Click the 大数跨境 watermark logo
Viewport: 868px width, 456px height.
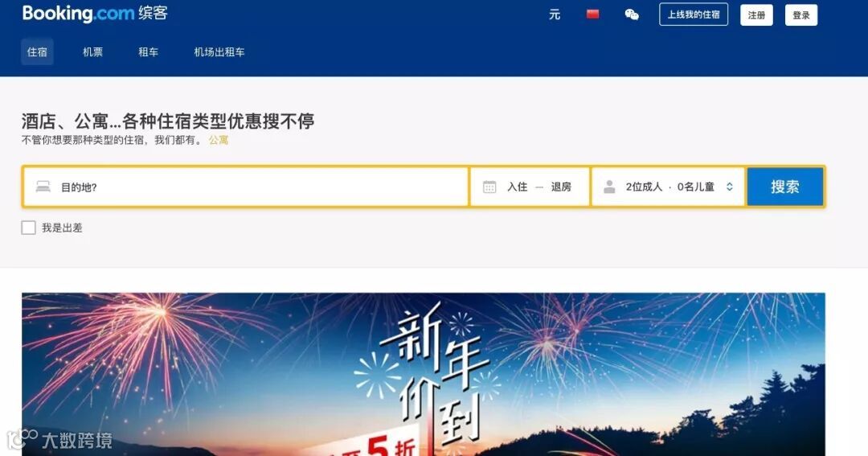click(x=59, y=440)
